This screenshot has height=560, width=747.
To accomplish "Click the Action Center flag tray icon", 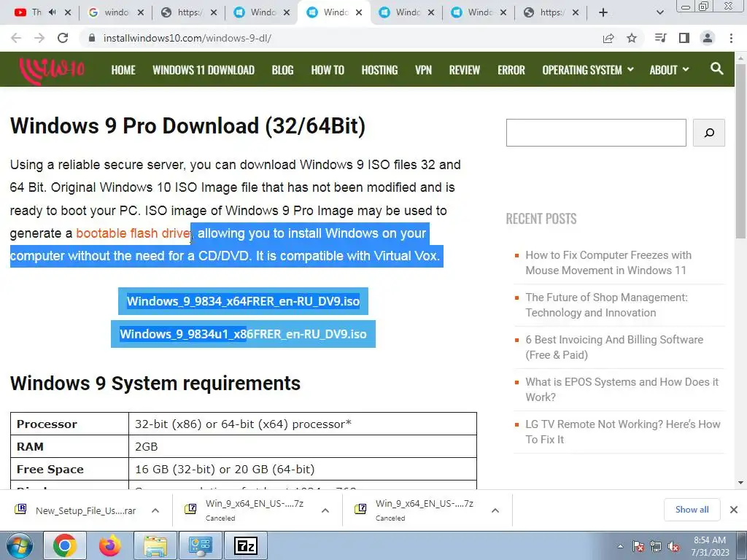I will (x=638, y=547).
